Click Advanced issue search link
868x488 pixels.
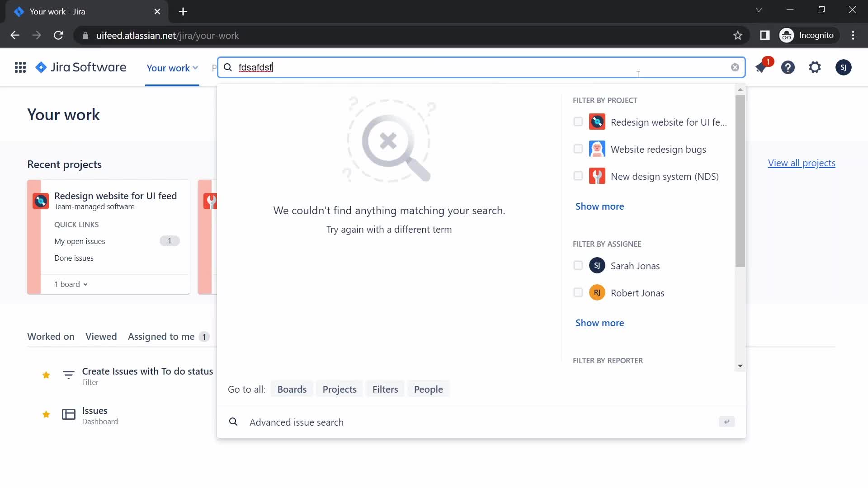tap(297, 422)
